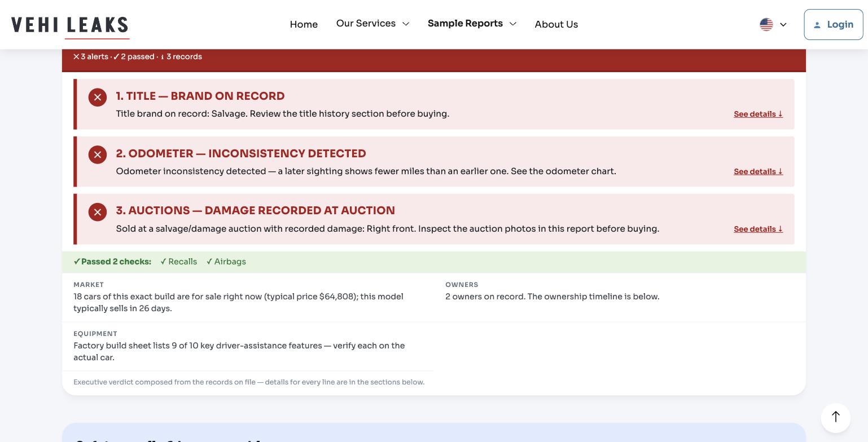Click the '1. TITLE — BRAND ON RECORD' heading
Viewport: 868px width, 442px height.
pos(200,96)
